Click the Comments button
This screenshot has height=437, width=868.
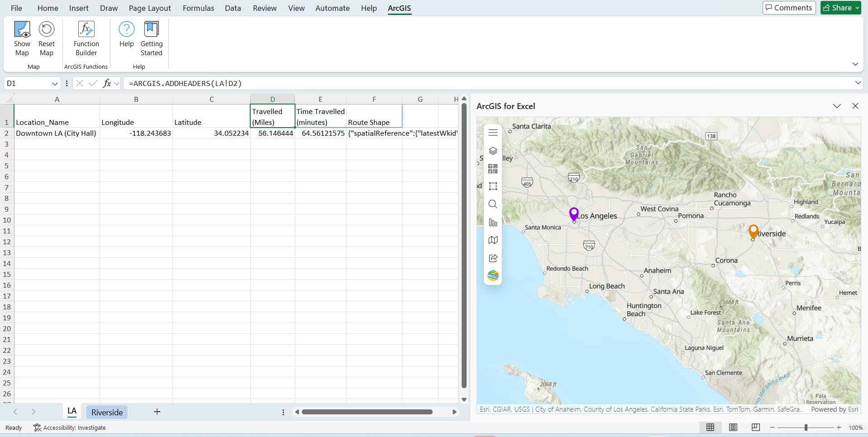coord(789,8)
